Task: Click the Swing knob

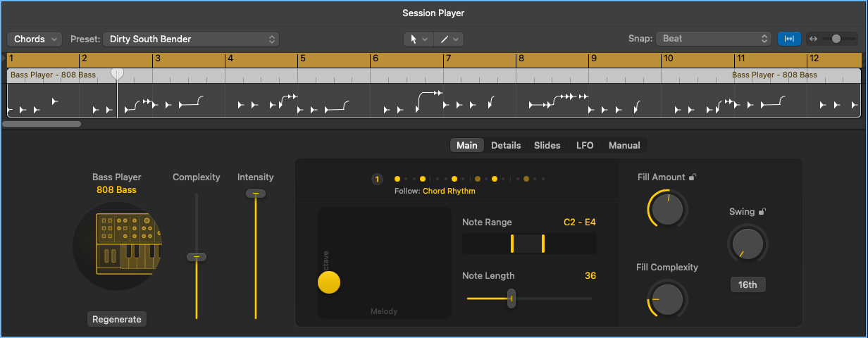Action: 748,244
